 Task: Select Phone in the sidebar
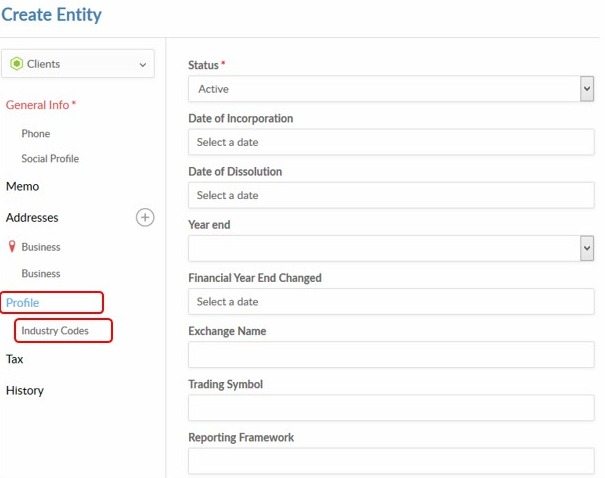tap(36, 133)
